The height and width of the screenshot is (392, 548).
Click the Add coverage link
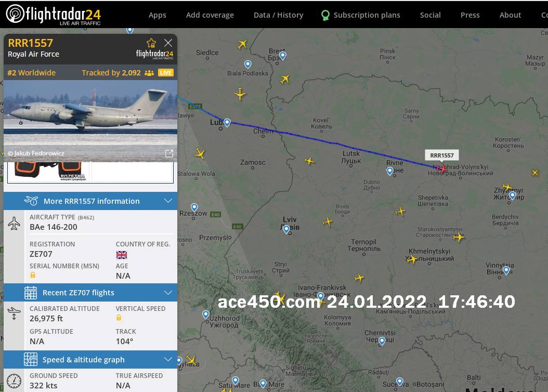[210, 15]
